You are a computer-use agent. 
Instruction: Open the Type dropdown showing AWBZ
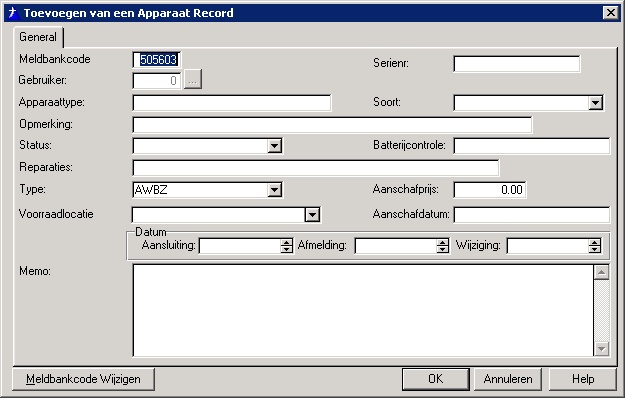click(x=274, y=190)
